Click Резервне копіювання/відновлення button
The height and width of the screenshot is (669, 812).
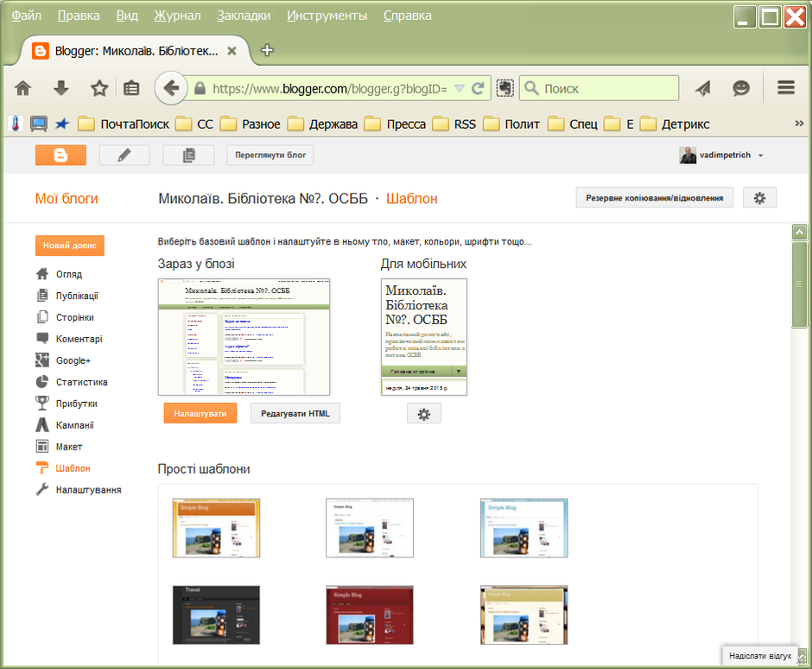654,198
